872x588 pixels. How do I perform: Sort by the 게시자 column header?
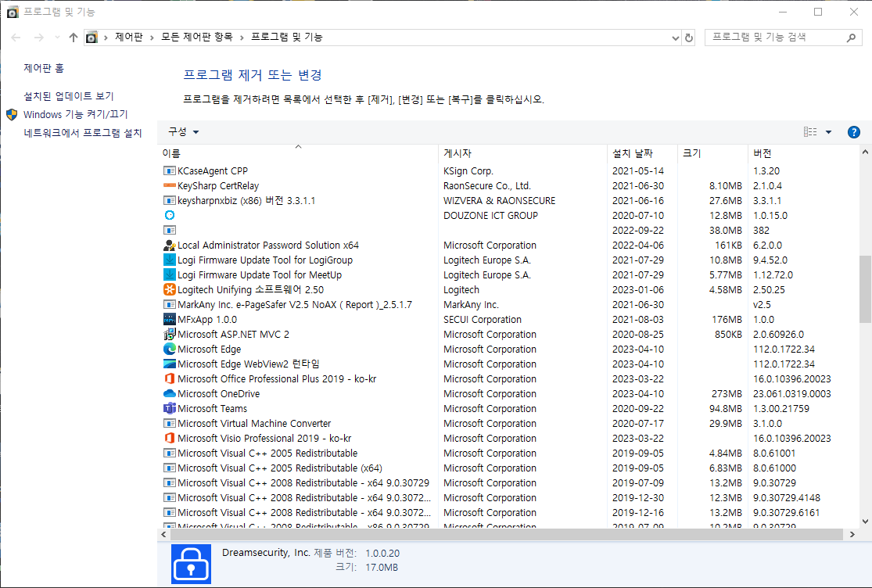[522, 152]
